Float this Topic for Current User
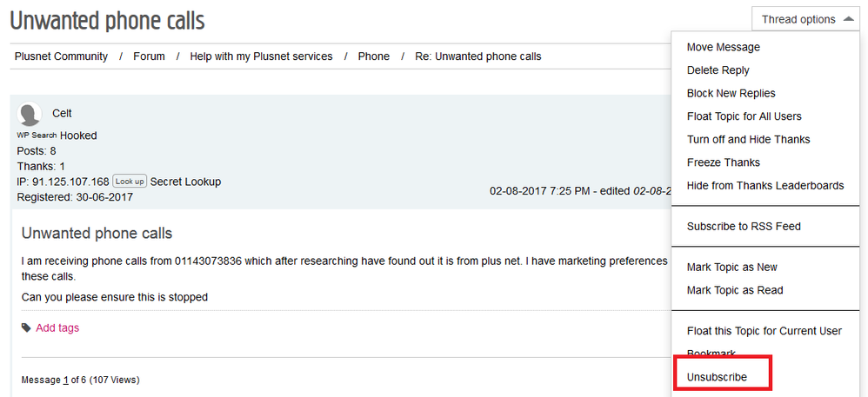This screenshot has width=868, height=397. tap(764, 331)
